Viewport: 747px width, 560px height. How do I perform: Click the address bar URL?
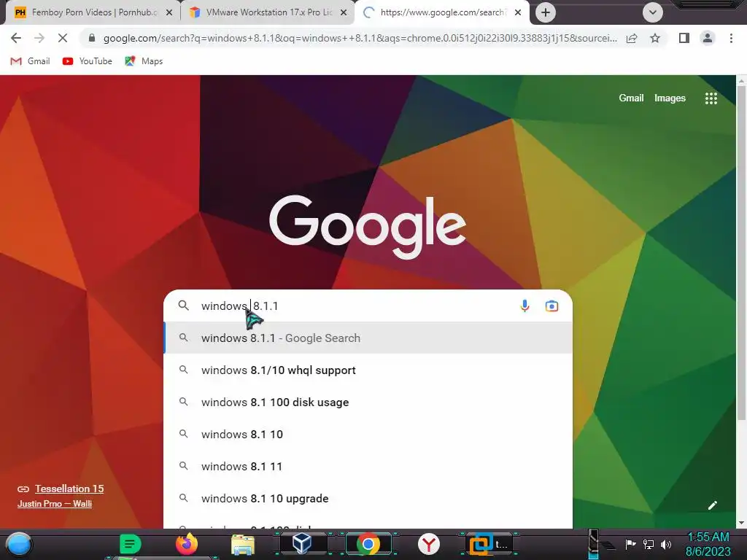[360, 38]
